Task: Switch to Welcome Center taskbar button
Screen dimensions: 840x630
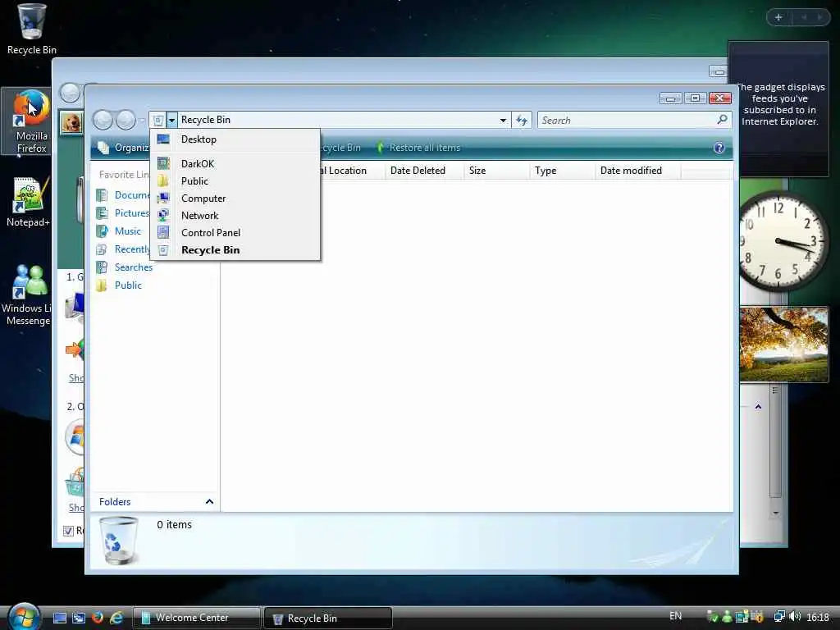Action: tap(197, 618)
